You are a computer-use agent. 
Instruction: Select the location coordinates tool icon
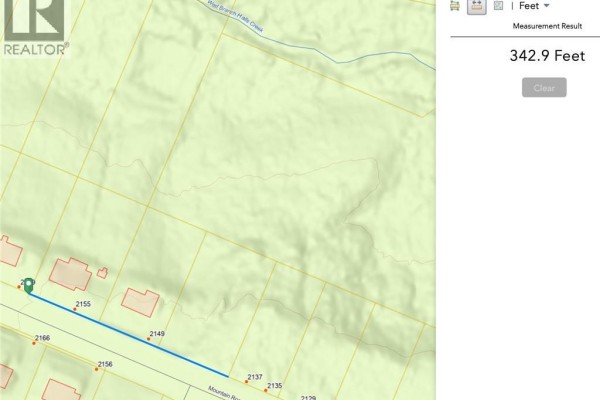(498, 5)
